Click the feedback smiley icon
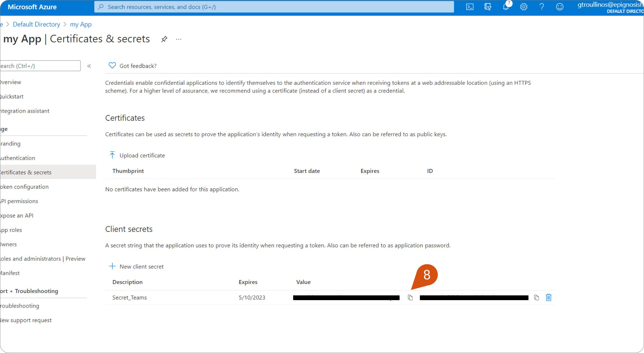Viewport: 644px width, 353px height. click(x=560, y=7)
